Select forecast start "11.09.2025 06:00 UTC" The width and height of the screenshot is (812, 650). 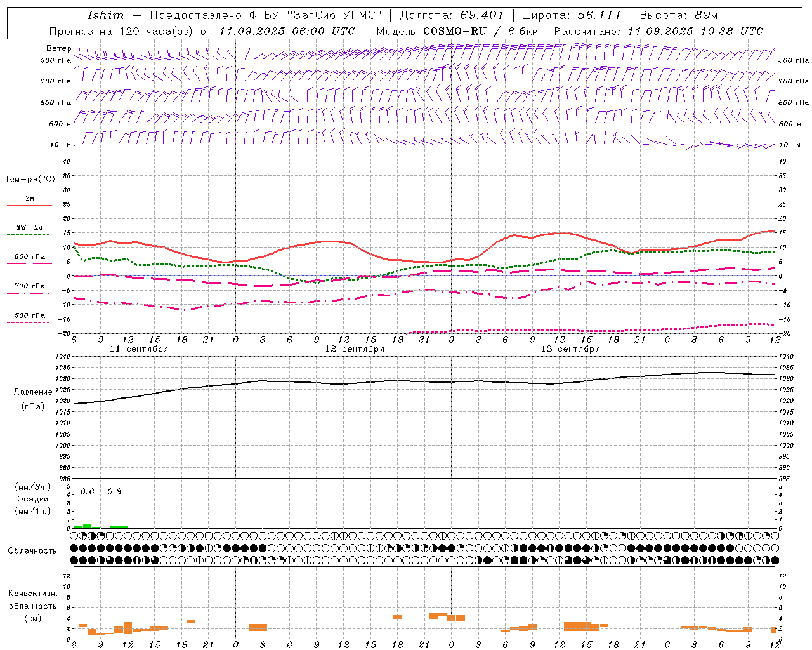click(x=287, y=31)
